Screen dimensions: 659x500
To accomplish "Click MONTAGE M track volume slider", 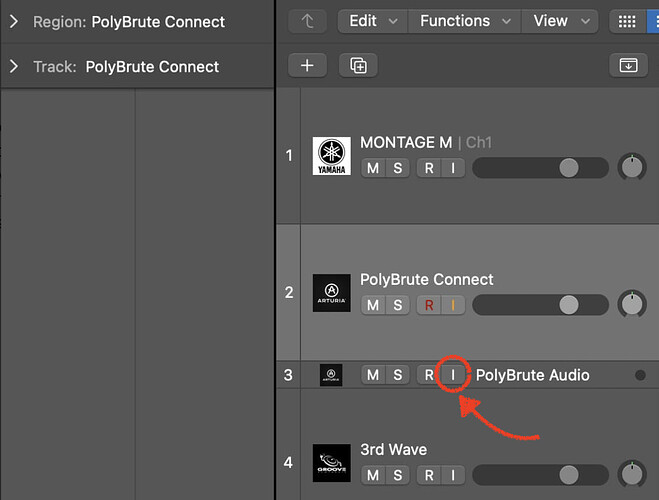I will [x=540, y=168].
